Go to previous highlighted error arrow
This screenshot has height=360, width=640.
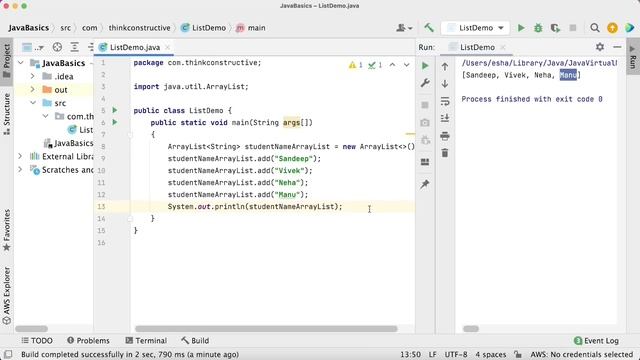click(392, 65)
